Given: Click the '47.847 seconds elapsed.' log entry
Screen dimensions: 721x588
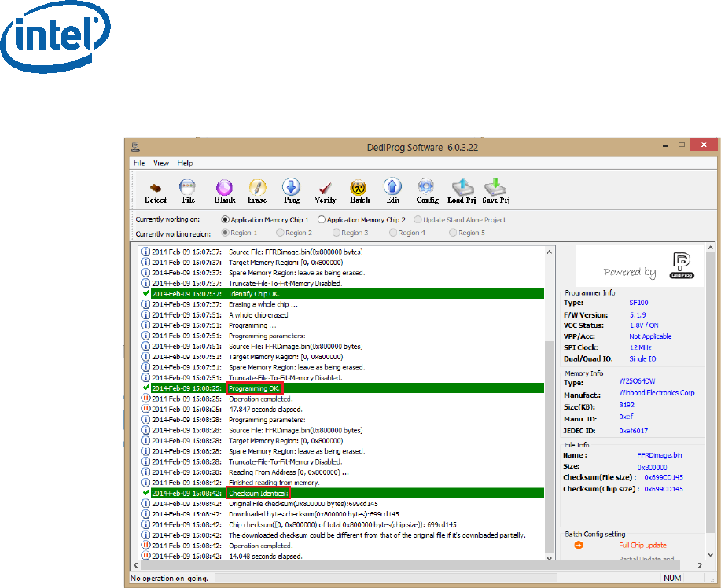Looking at the screenshot, I should [265, 410].
